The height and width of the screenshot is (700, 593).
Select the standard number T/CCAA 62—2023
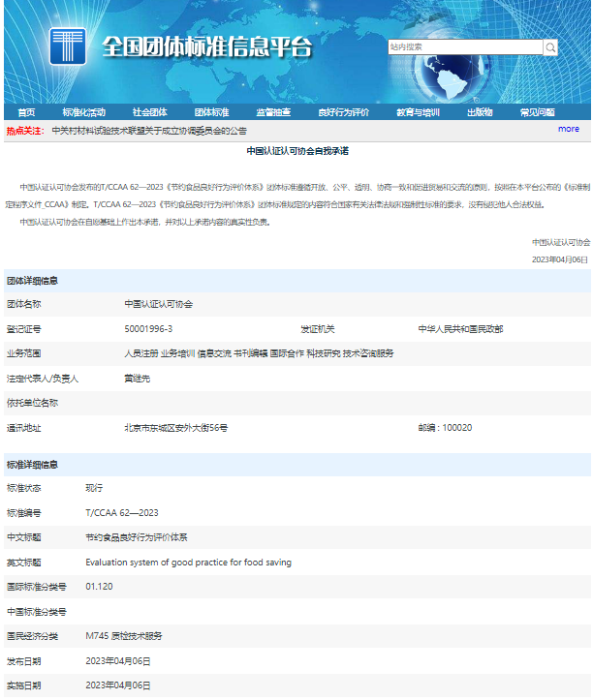[x=122, y=513]
